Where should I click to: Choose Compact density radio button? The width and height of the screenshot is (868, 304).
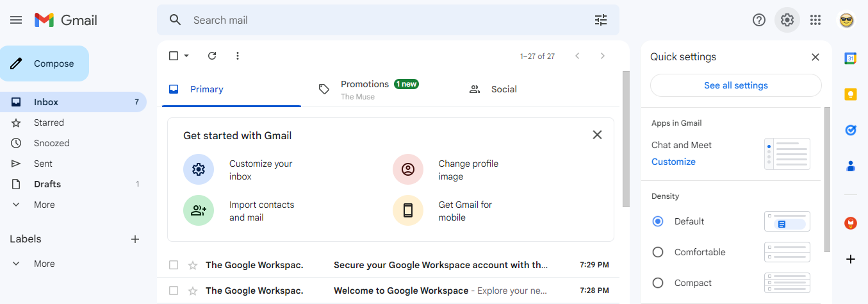[658, 283]
